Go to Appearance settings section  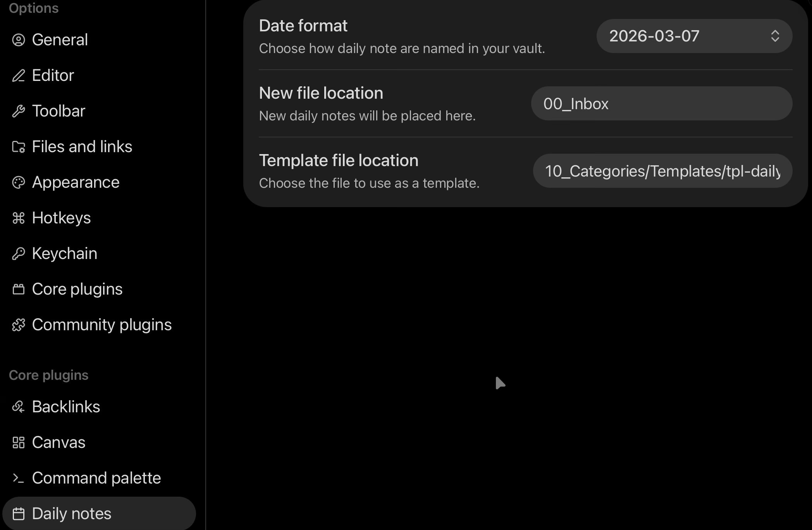[x=76, y=182]
